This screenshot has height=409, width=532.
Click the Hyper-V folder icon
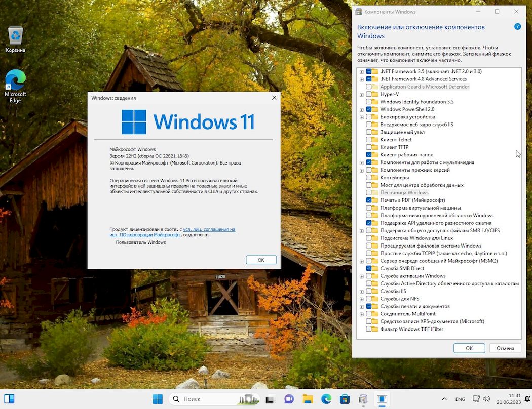pos(374,94)
